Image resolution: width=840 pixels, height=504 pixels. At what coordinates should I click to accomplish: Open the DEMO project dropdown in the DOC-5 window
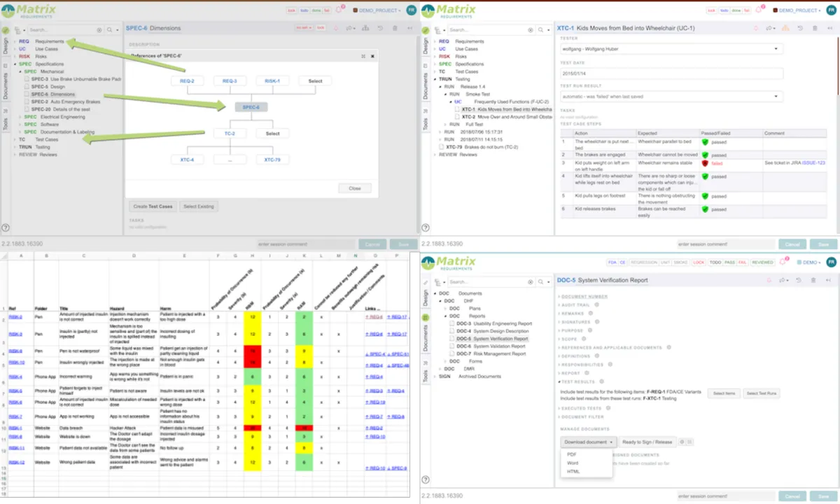[x=808, y=262]
